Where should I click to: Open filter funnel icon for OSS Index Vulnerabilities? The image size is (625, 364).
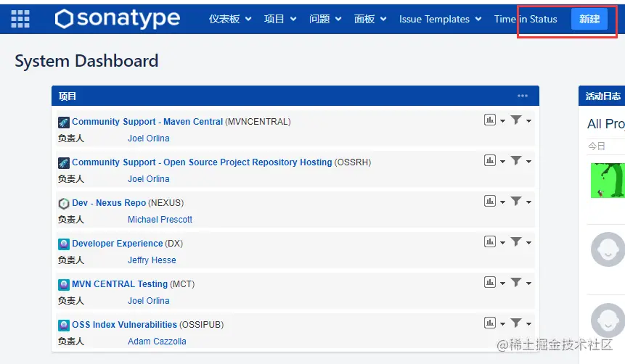(516, 323)
